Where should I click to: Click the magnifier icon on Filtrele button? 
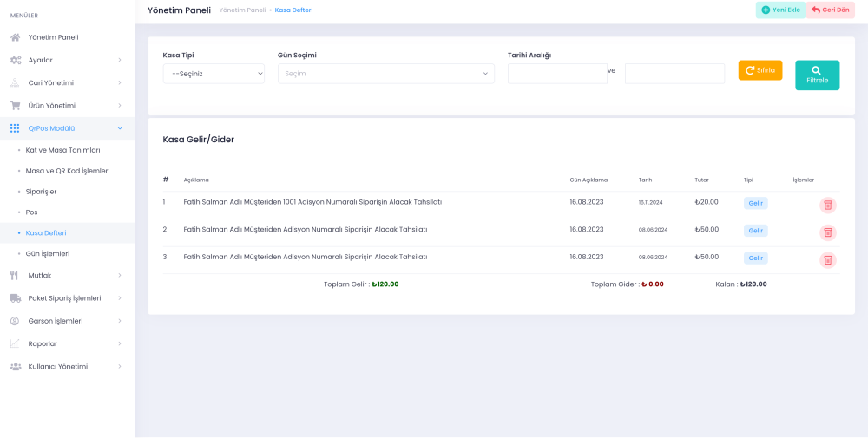[817, 70]
